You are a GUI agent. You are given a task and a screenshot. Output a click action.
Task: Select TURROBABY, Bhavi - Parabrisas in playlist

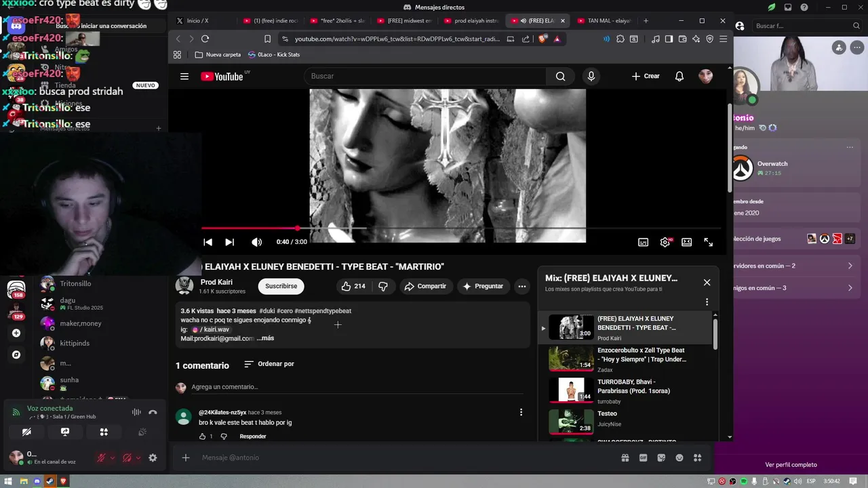coord(627,390)
